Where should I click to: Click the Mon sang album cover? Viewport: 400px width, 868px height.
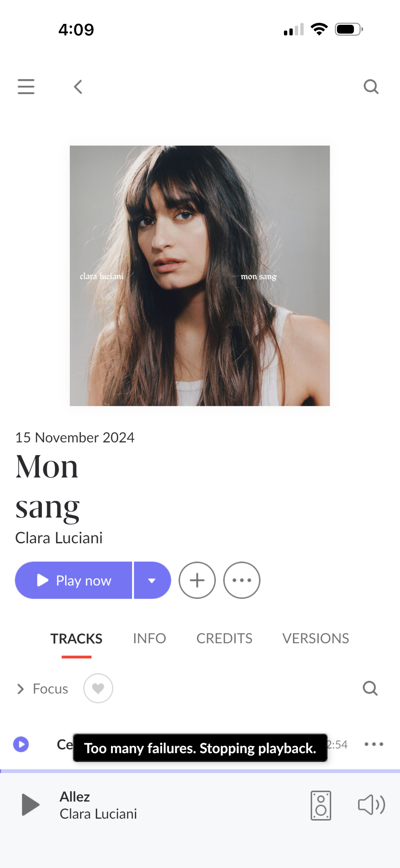(x=200, y=276)
